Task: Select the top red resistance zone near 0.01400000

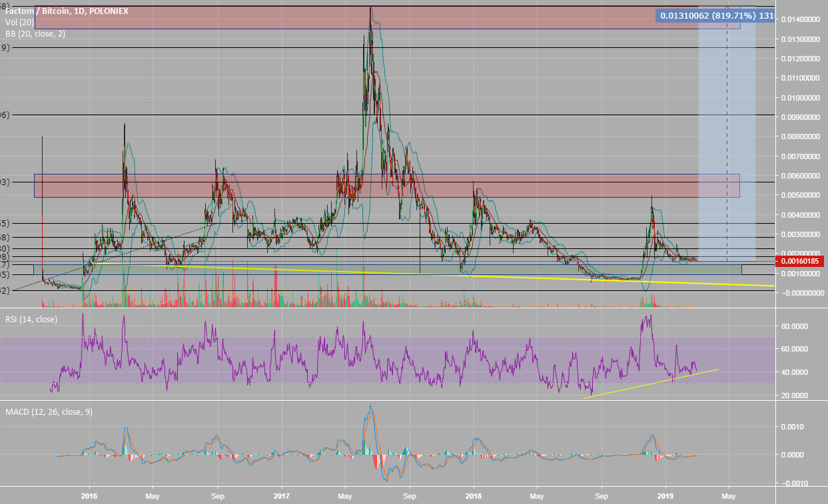Action: tap(386, 18)
